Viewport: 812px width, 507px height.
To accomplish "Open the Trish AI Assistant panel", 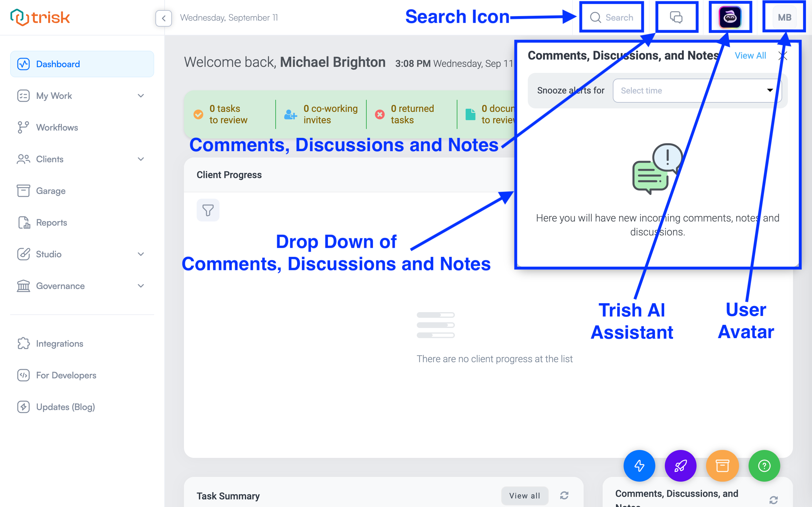I will click(730, 17).
